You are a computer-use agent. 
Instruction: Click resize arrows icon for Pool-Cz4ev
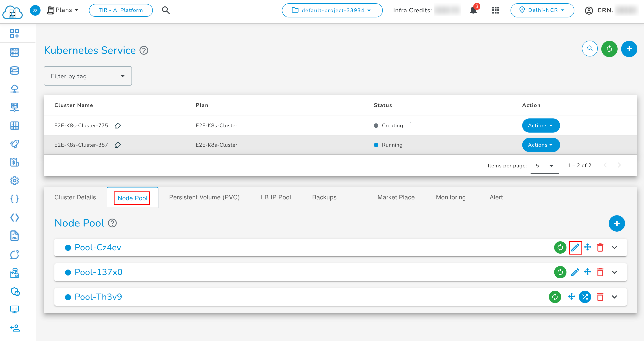coord(587,247)
